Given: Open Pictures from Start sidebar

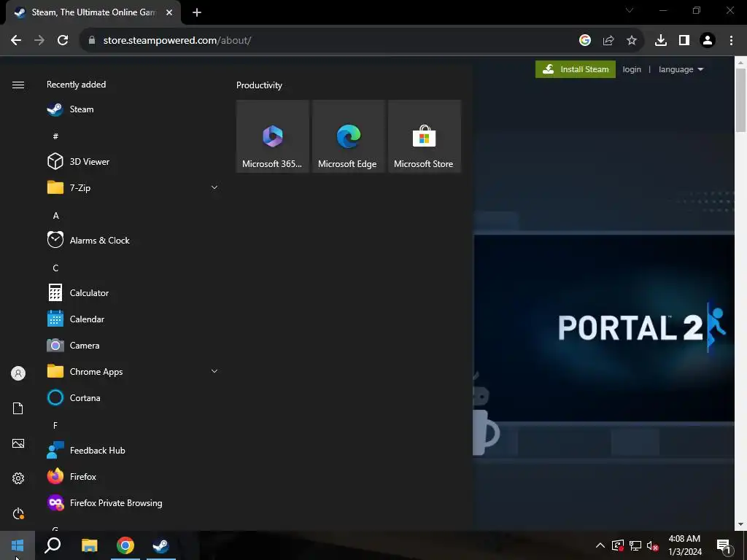Looking at the screenshot, I should coord(18,443).
